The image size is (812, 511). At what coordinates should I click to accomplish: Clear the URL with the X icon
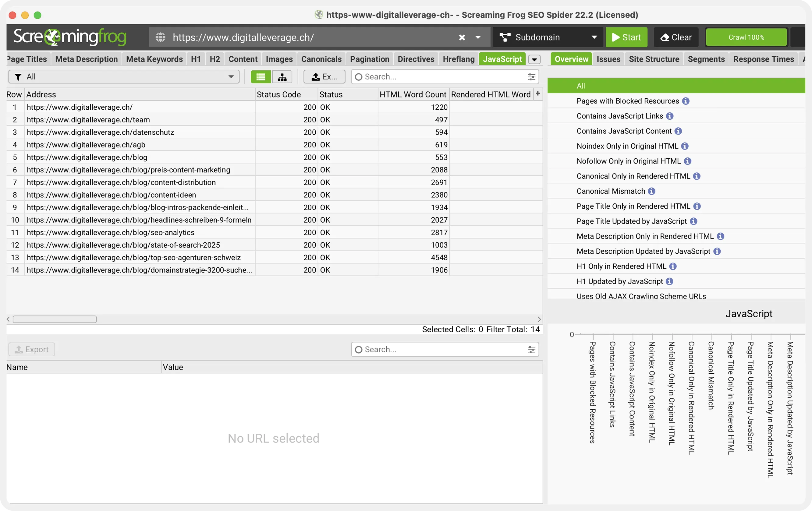pos(462,37)
